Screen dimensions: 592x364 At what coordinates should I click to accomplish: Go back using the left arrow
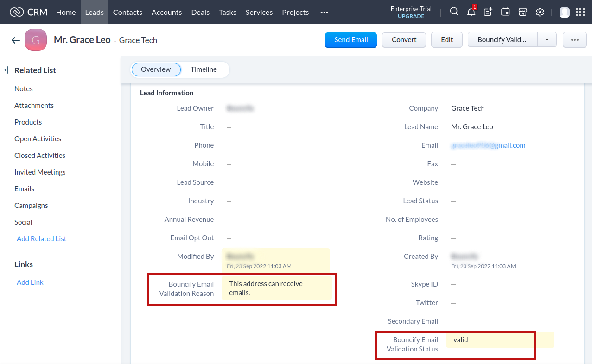pos(16,40)
